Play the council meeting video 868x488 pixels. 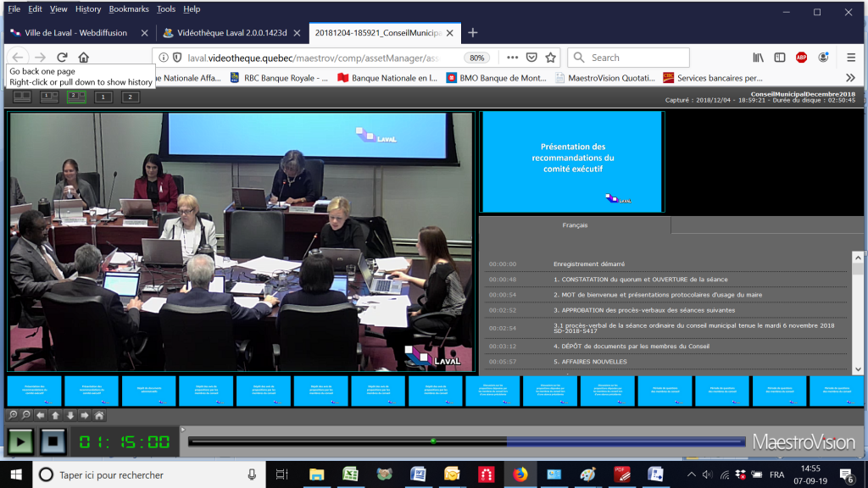pos(20,441)
